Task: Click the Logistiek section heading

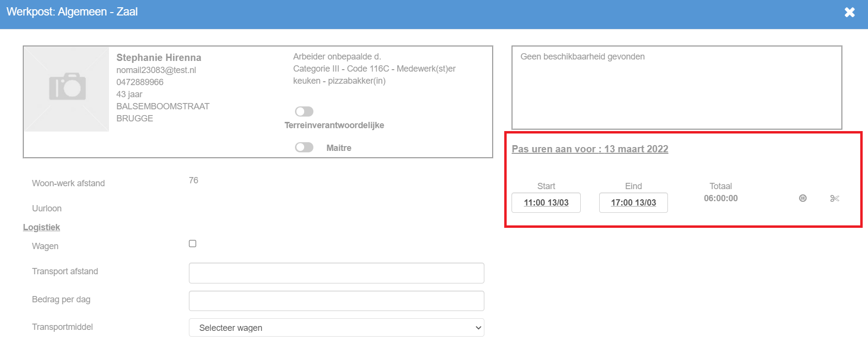Action: point(42,227)
